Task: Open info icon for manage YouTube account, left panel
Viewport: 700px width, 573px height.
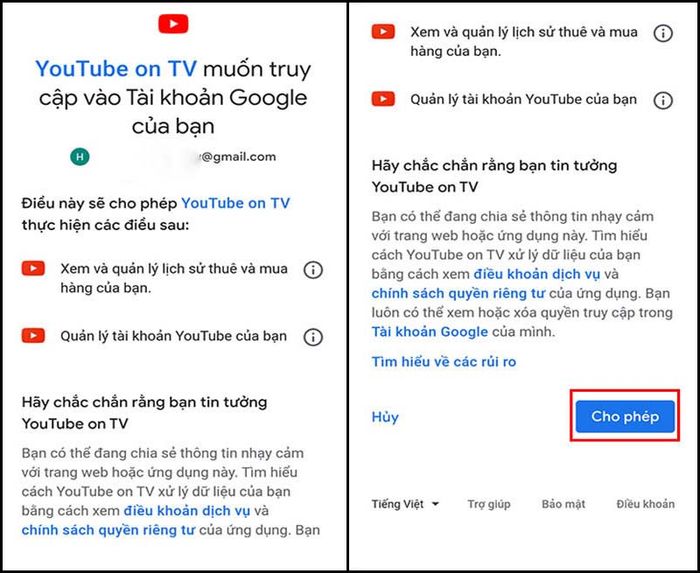Action: click(313, 337)
